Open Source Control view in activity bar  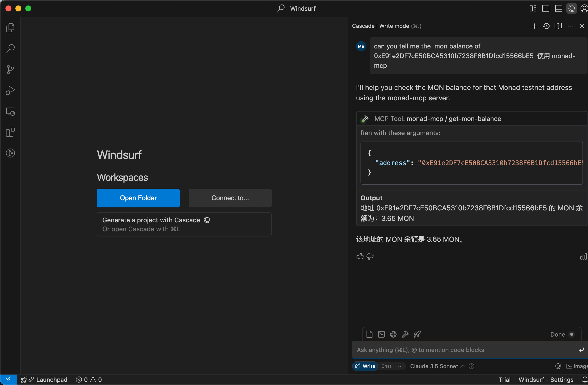coord(10,69)
